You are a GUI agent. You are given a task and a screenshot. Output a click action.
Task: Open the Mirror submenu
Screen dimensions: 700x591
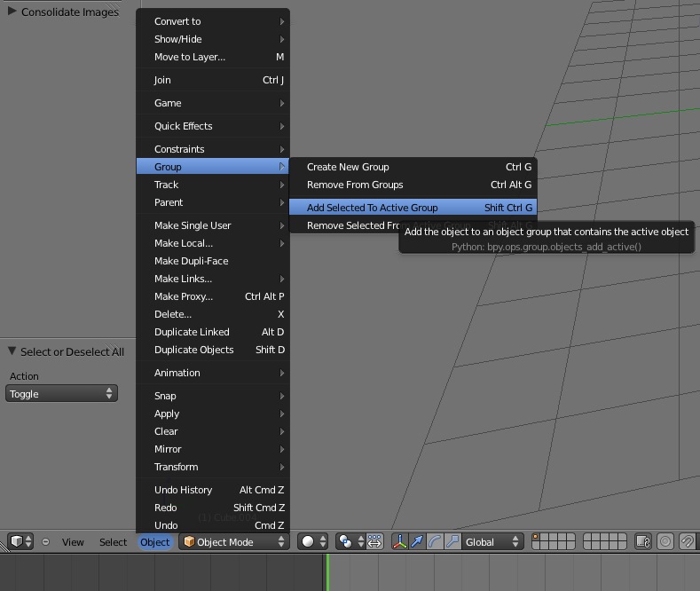213,450
